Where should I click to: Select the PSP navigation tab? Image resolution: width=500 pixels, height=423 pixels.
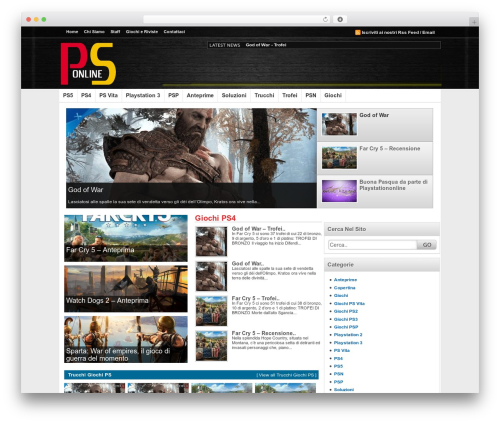[x=173, y=95]
